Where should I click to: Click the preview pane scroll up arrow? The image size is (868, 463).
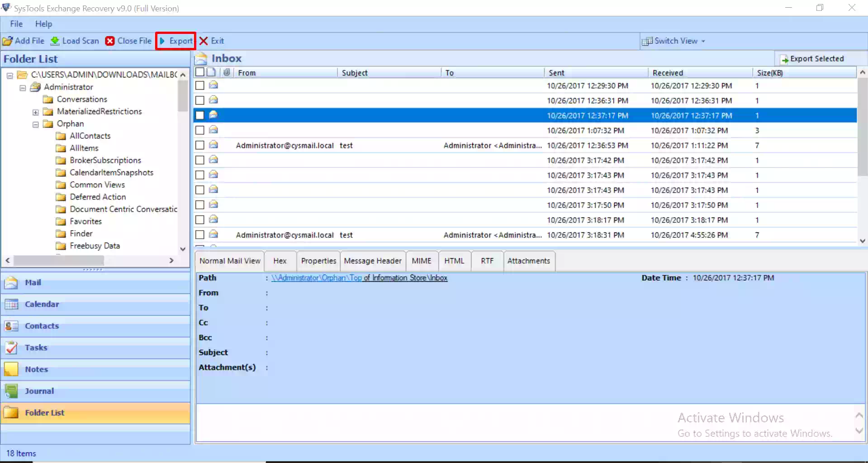coord(859,416)
